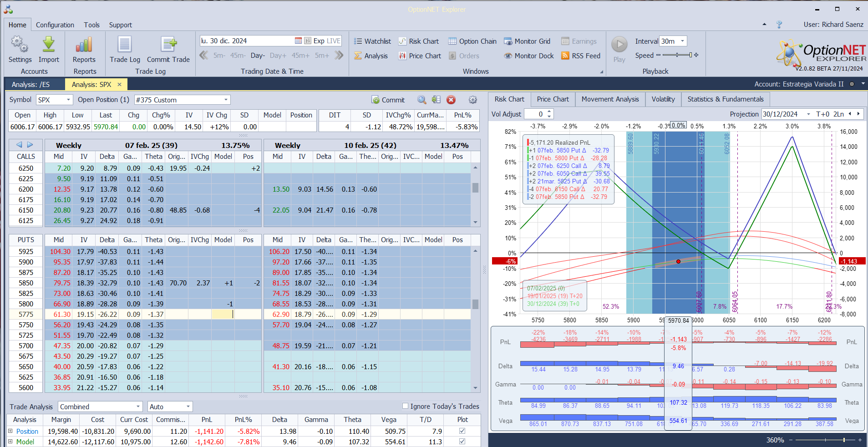Open the analysis gear settings icon
This screenshot has width=868, height=447.
click(473, 100)
